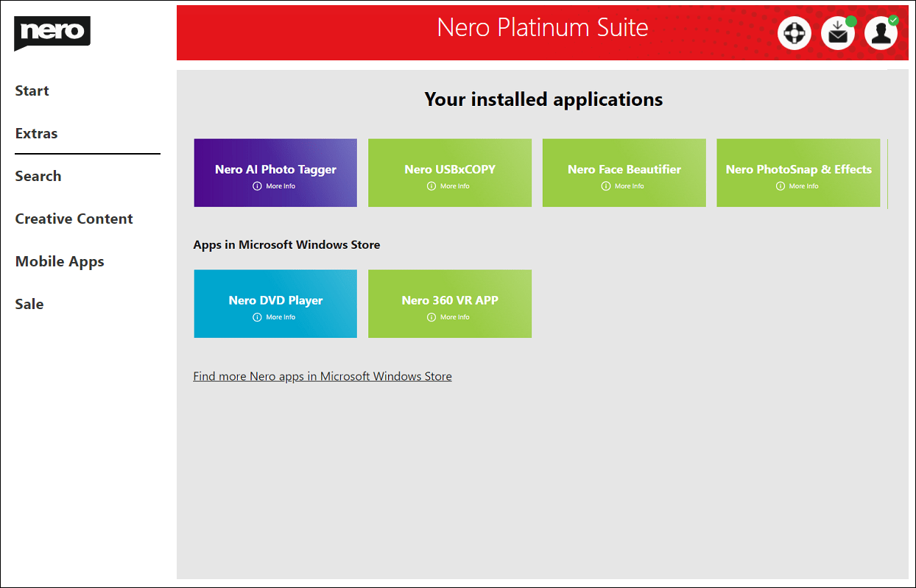The image size is (916, 588).
Task: Navigate to Mobile Apps
Action: 60,262
